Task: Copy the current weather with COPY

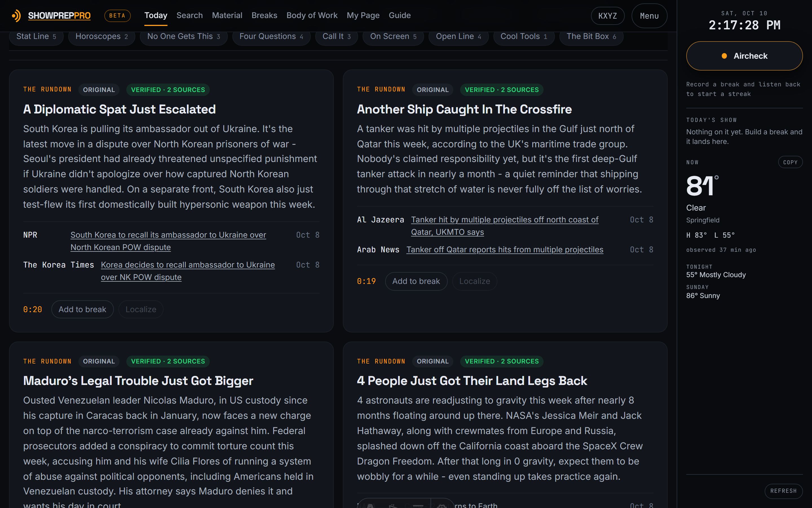Action: pyautogui.click(x=790, y=162)
